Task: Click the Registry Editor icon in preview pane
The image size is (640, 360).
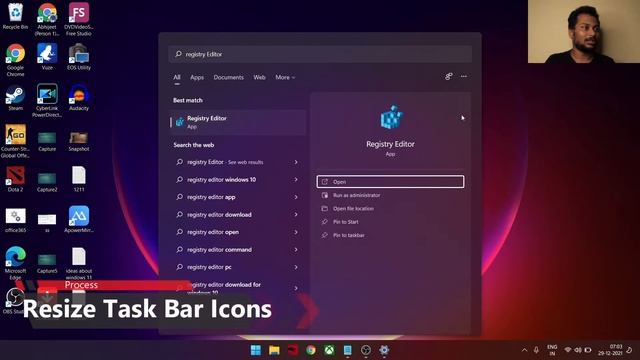Action: click(391, 117)
